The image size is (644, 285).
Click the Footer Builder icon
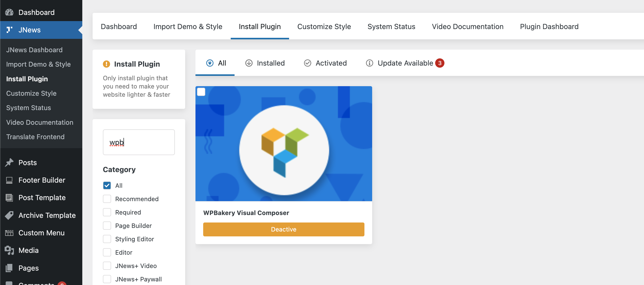pos(9,180)
